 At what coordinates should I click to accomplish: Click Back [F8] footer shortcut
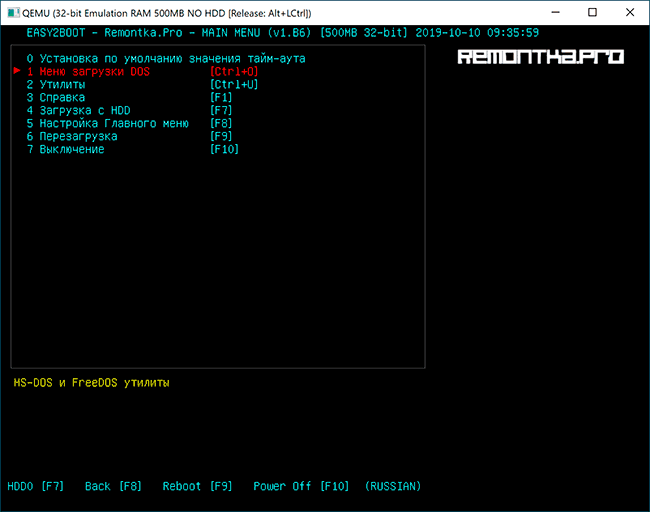point(113,486)
